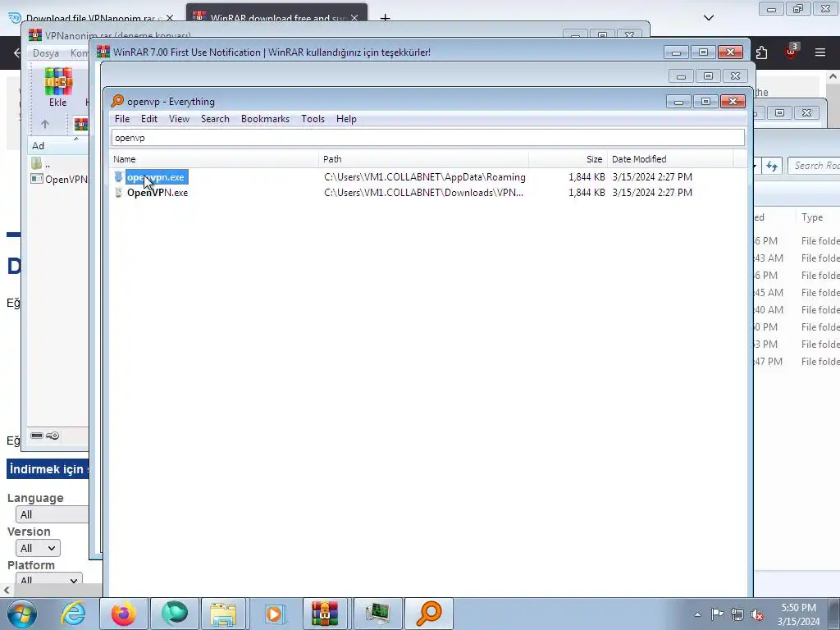Click the Everything magnifier taskbar icon
This screenshot has width=840, height=630.
tap(428, 614)
